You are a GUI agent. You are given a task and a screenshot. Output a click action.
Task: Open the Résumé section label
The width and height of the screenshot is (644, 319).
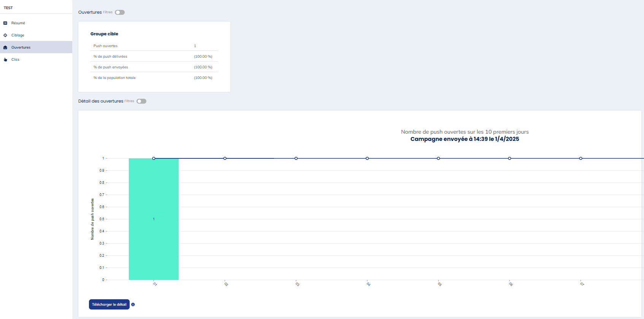[x=18, y=23]
